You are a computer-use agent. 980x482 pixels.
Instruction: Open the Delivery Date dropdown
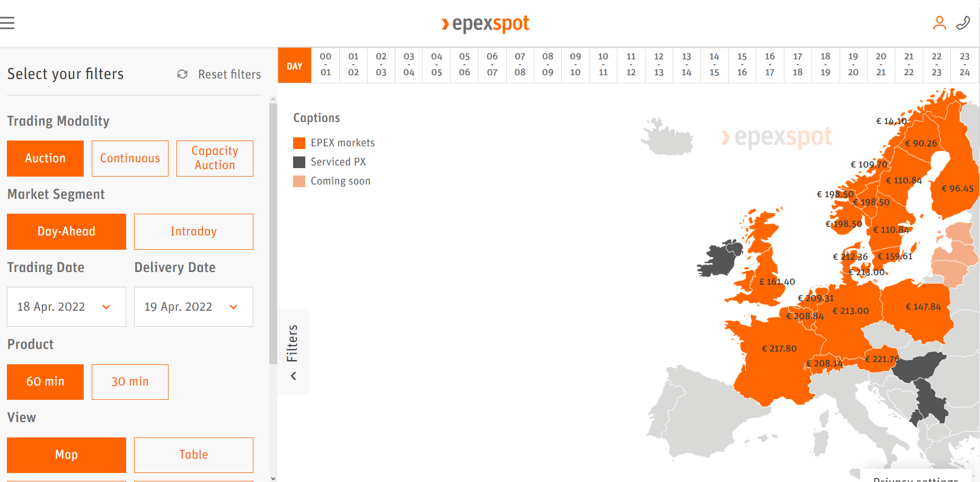pos(193,306)
